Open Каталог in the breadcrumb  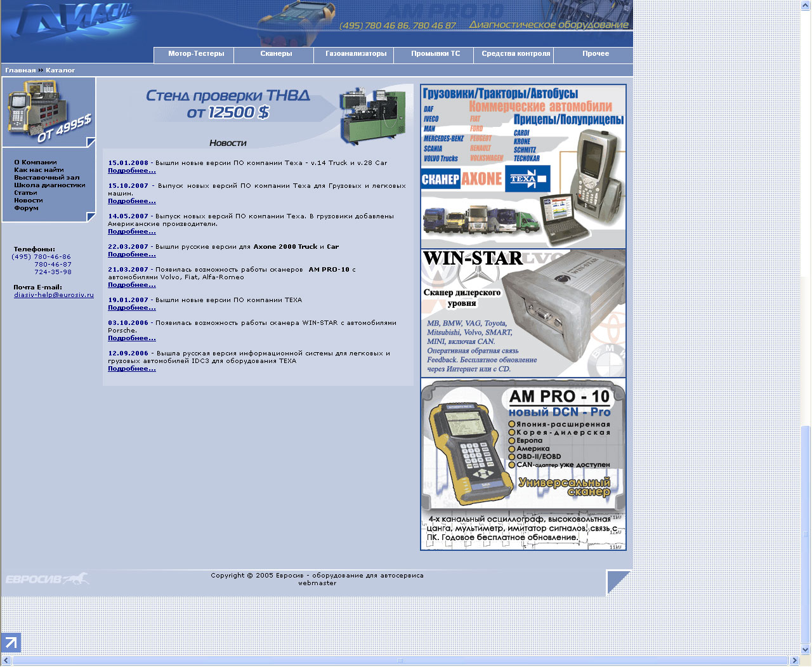coord(60,70)
